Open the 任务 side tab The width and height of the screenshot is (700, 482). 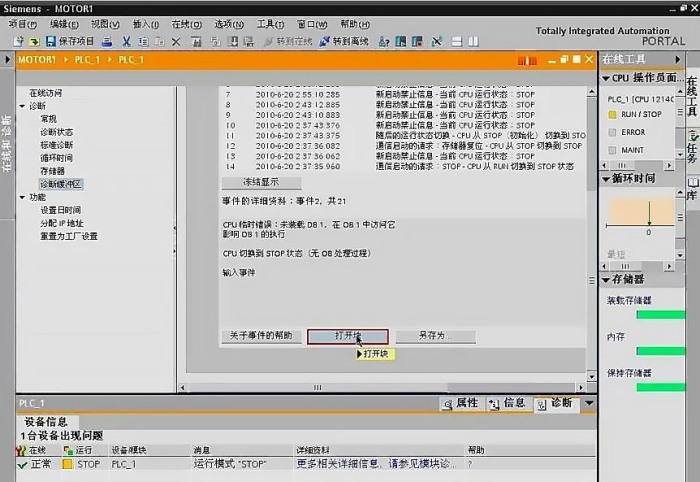pyautogui.click(x=692, y=146)
